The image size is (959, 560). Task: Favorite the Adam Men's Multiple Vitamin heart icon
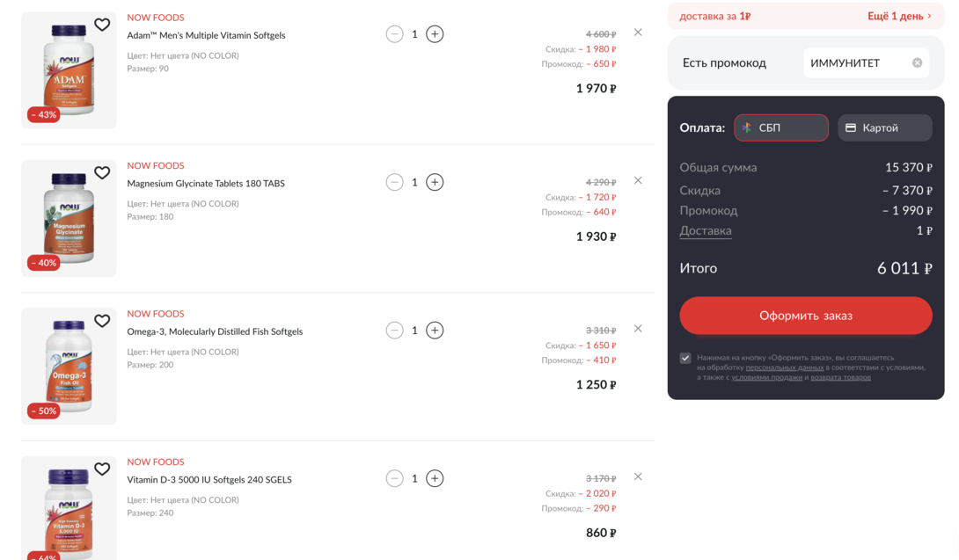[102, 25]
